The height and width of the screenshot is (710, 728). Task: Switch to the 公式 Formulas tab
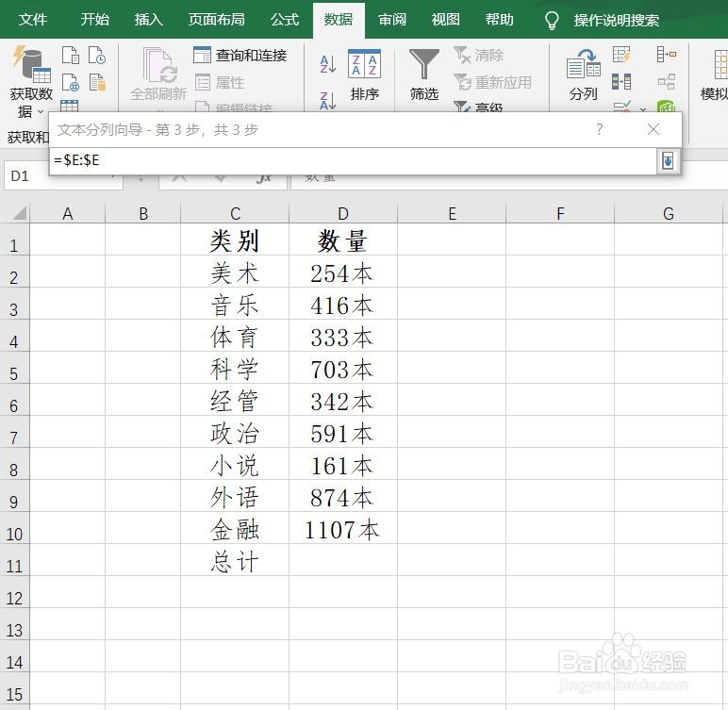pyautogui.click(x=285, y=20)
